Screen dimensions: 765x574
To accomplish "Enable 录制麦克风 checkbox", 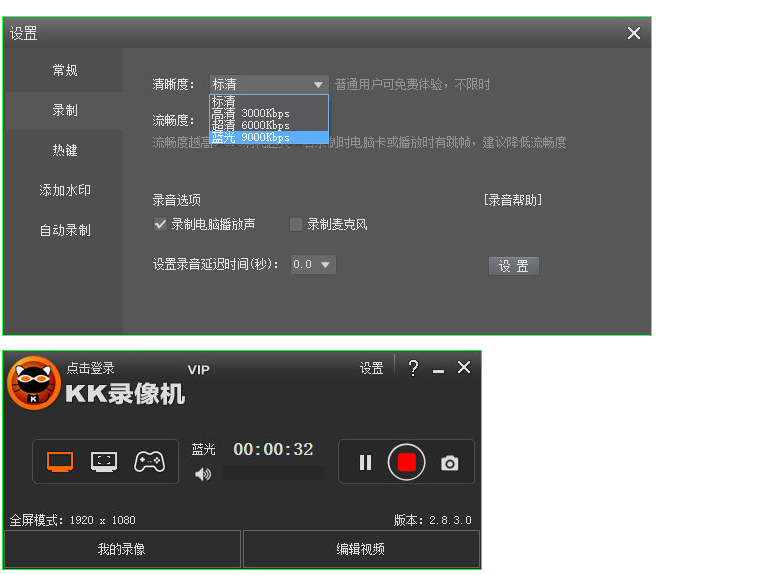I will click(x=296, y=224).
